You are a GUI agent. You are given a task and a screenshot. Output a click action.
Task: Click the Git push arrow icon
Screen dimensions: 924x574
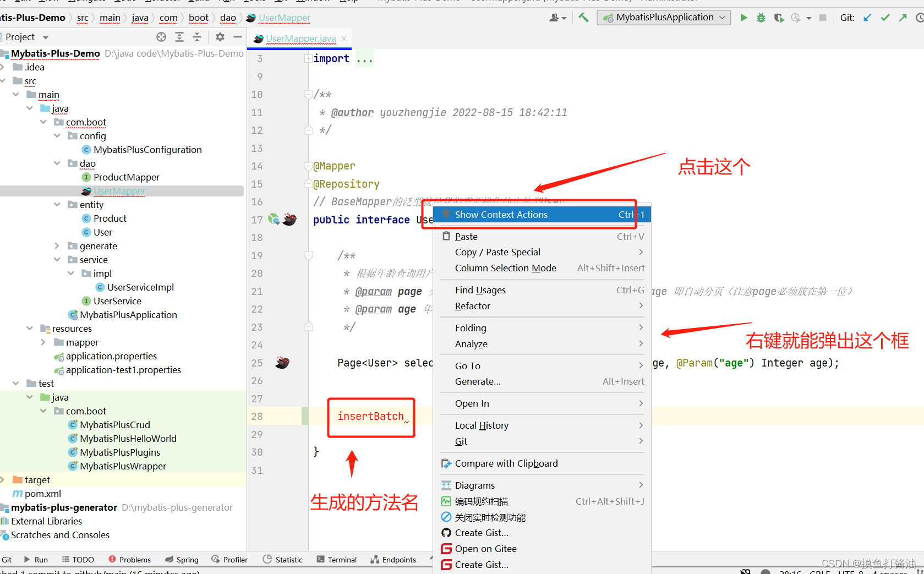coord(903,18)
